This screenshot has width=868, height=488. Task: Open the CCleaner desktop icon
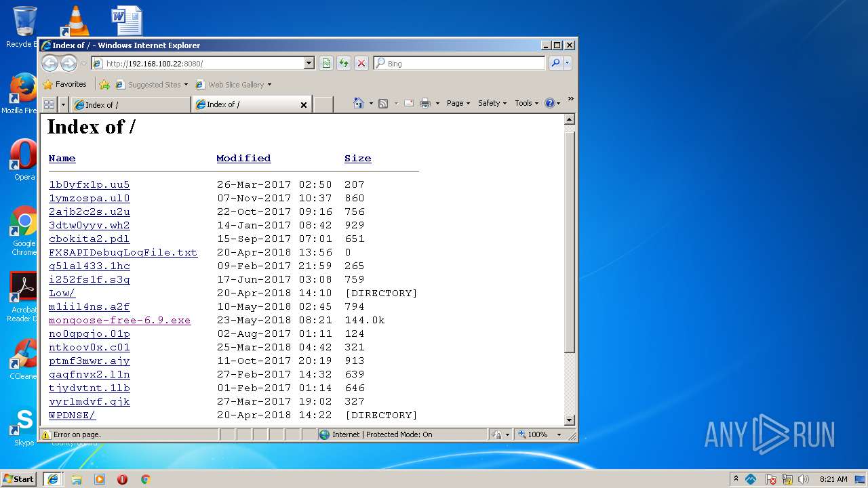coord(23,359)
